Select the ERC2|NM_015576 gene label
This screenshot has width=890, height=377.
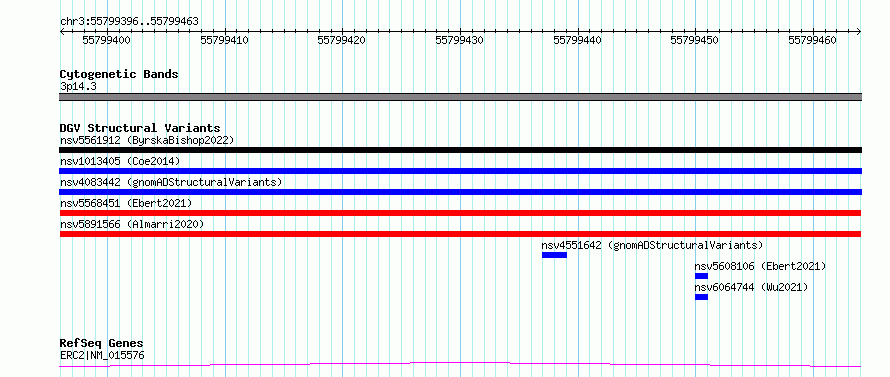point(102,356)
